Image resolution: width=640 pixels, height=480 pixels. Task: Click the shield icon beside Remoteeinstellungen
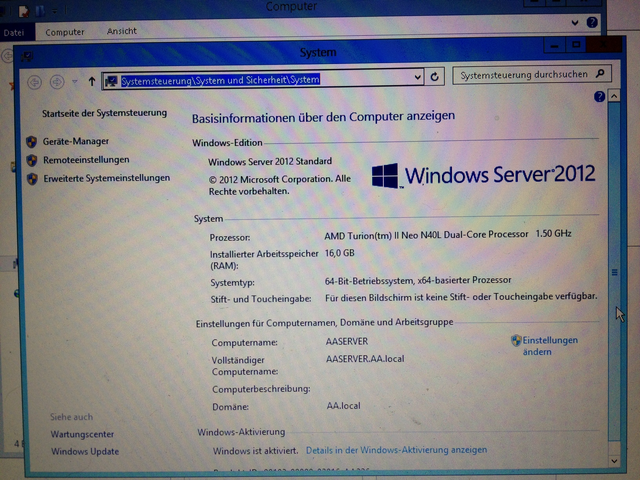pyautogui.click(x=32, y=160)
